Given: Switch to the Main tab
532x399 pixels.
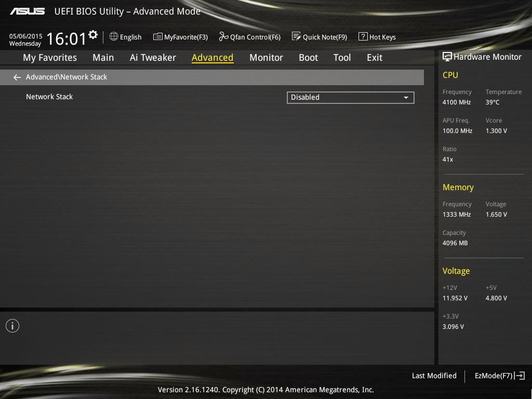Looking at the screenshot, I should tap(103, 58).
